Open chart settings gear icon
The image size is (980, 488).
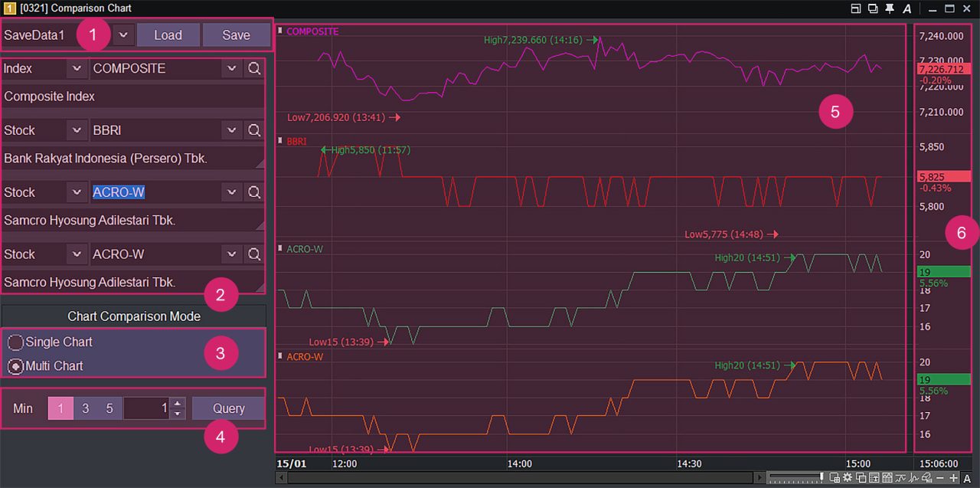coord(848,478)
